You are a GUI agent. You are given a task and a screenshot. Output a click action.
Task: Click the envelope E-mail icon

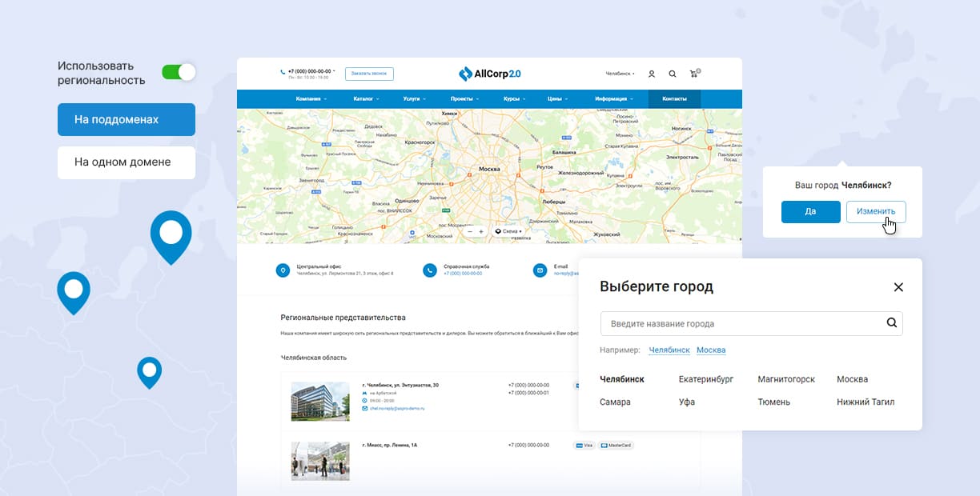coord(538,270)
